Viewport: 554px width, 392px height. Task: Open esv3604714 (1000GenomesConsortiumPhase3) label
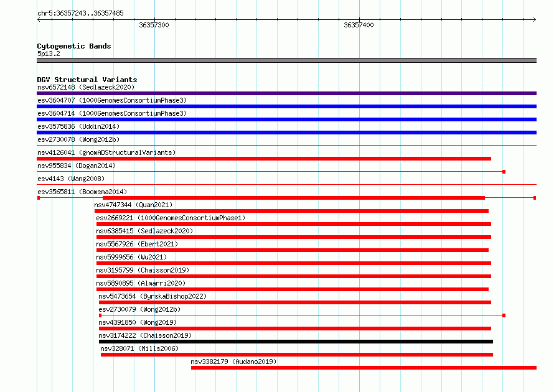(112, 113)
